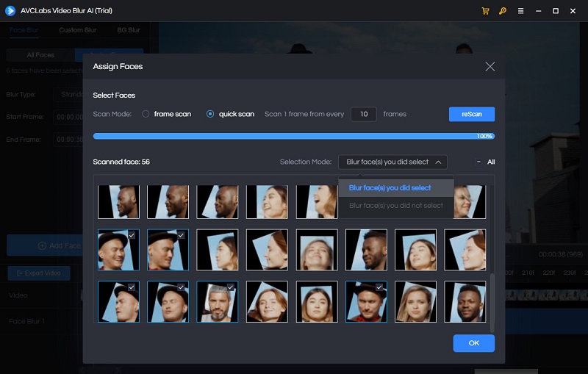
Task: Uncheck hat man with red shirt face
Action: 379,287
